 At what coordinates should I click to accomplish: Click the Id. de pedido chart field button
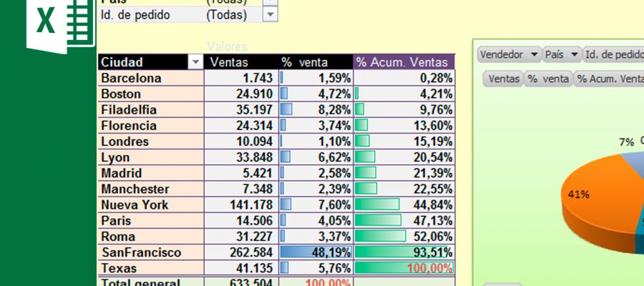[x=613, y=54]
